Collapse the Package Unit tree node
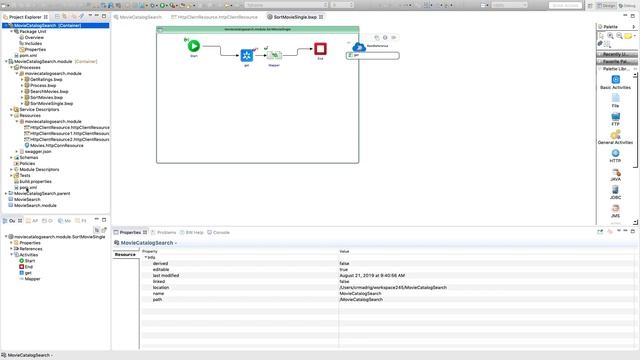This screenshot has height=360, width=640. 11,31
